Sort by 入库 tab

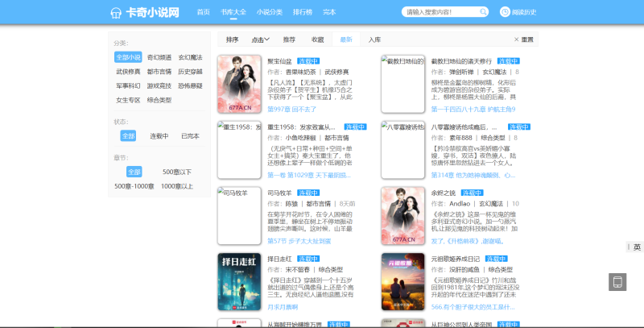pos(374,39)
